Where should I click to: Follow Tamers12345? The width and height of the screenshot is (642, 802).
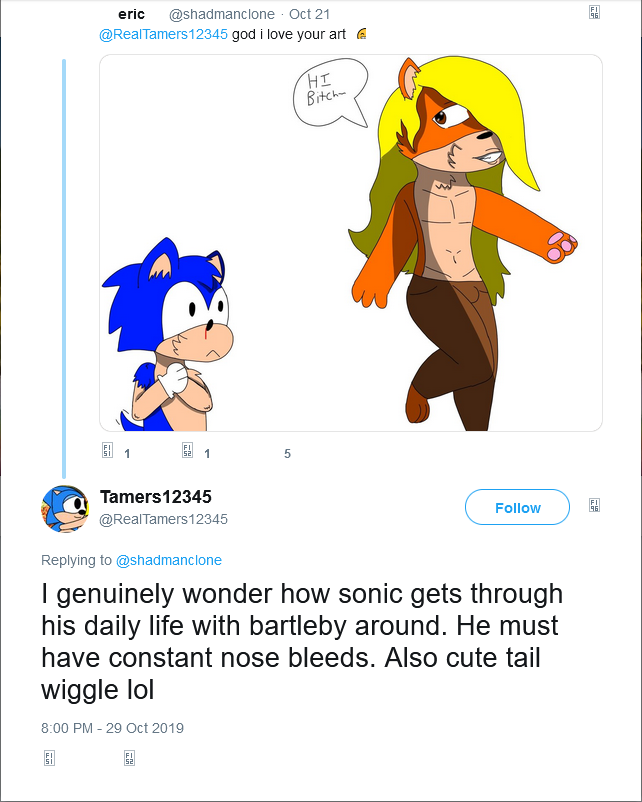point(517,508)
